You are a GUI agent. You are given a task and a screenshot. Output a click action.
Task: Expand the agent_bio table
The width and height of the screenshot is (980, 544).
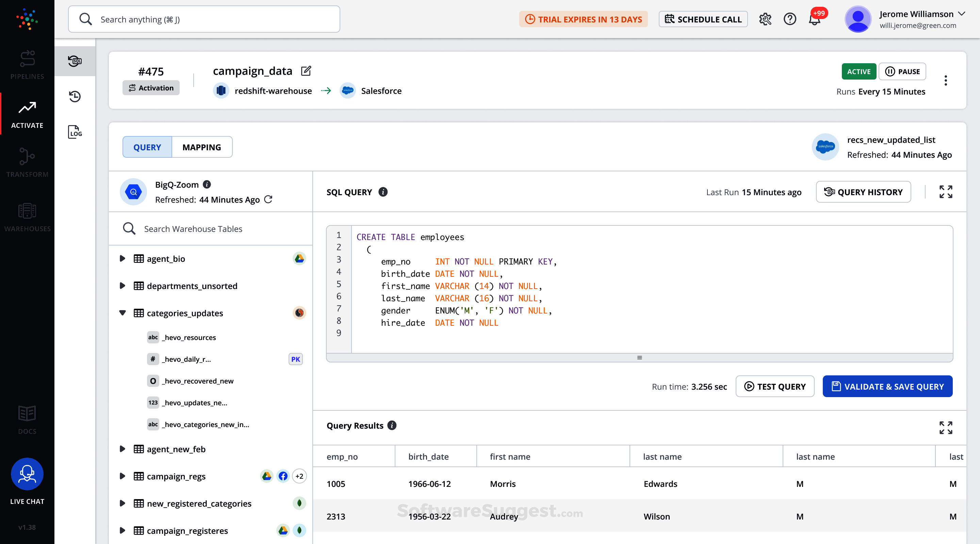(x=122, y=258)
